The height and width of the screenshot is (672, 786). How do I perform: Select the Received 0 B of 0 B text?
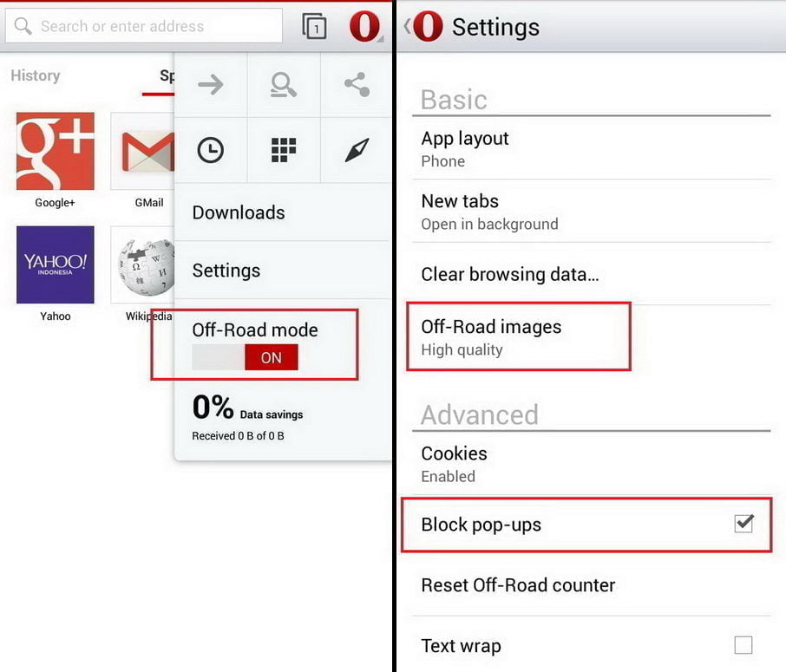[x=238, y=436]
